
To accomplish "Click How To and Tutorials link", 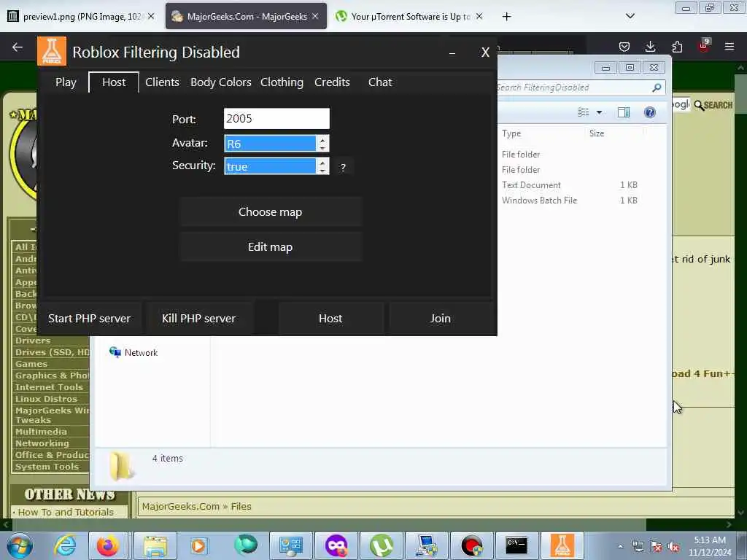I will point(66,513).
